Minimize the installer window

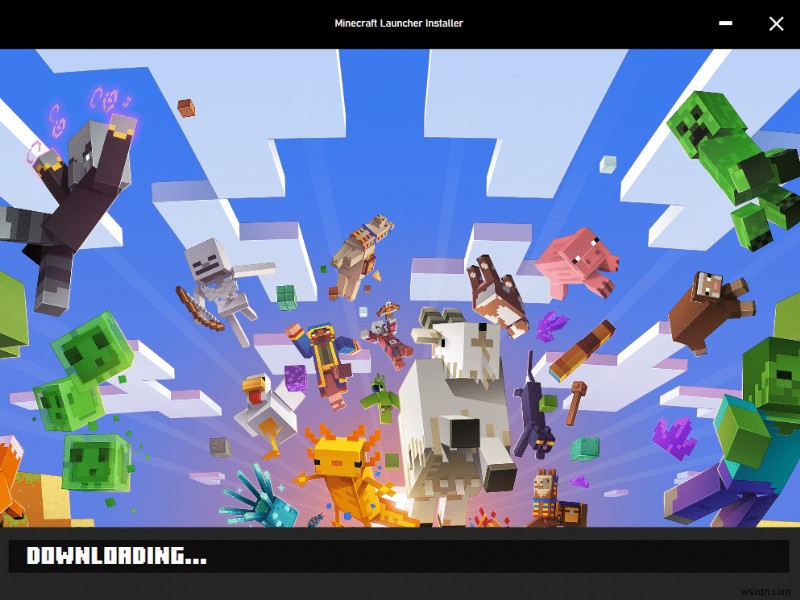(726, 22)
